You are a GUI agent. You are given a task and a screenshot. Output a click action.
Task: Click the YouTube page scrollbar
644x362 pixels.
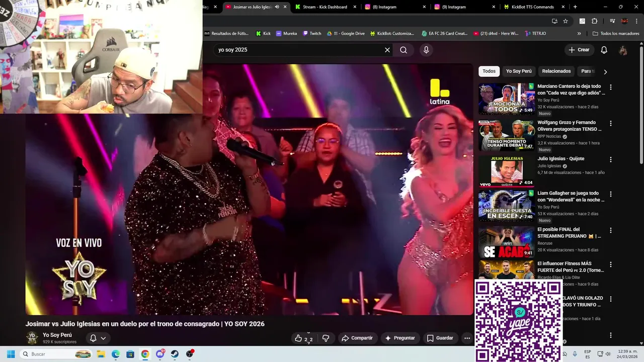(x=641, y=106)
